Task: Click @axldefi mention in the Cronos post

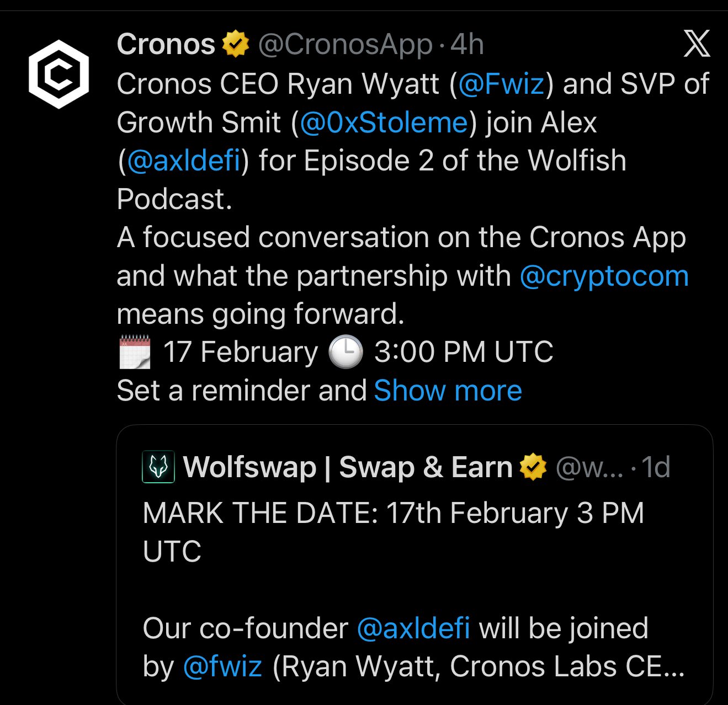Action: pos(184,161)
